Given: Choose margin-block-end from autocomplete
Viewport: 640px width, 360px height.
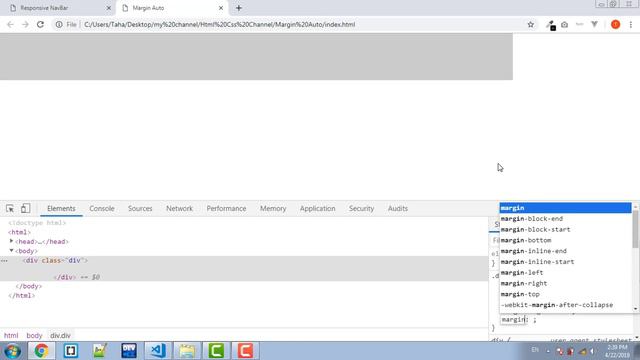Looking at the screenshot, I should tap(565, 219).
